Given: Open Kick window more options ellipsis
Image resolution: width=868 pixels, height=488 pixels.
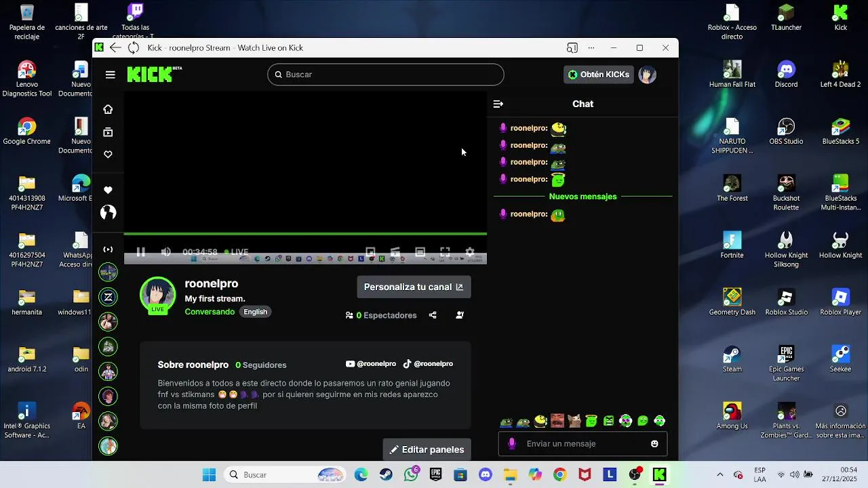Looking at the screenshot, I should [x=591, y=47].
